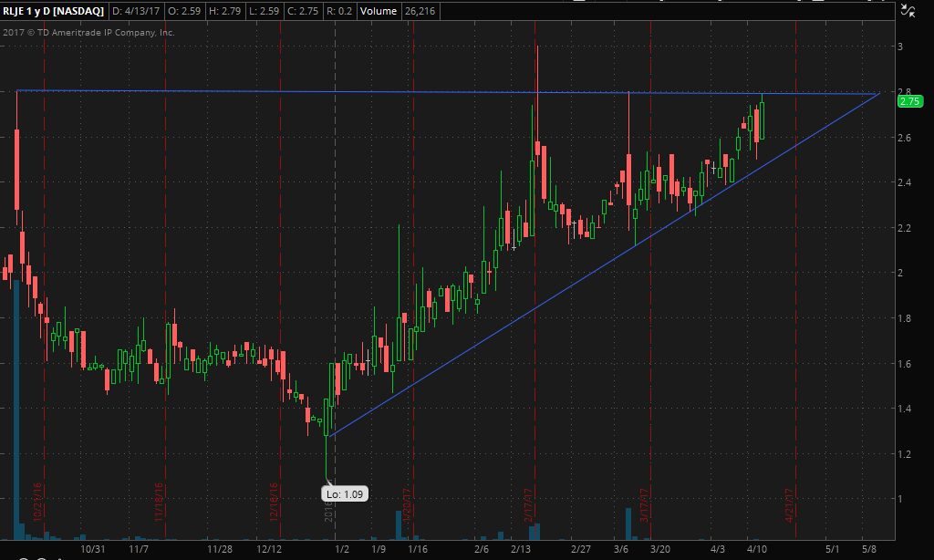Click the 2/13 date axis label
The image size is (934, 560).
521,549
